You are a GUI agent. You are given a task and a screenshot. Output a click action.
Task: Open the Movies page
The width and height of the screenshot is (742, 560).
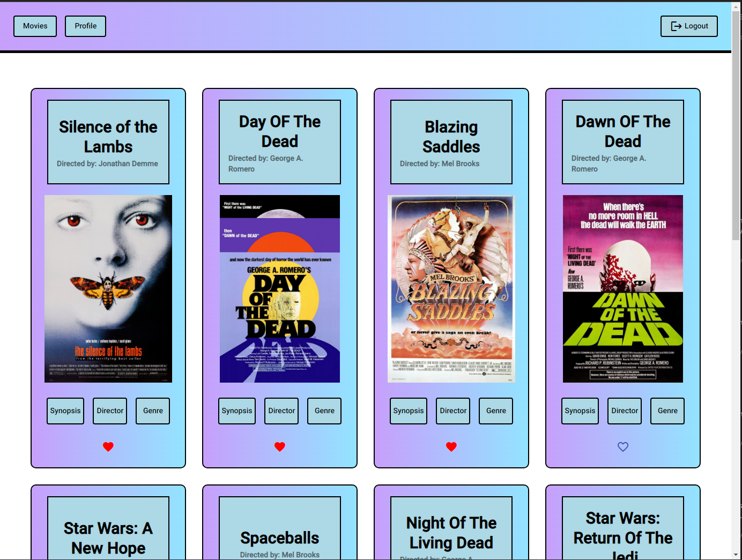tap(35, 26)
